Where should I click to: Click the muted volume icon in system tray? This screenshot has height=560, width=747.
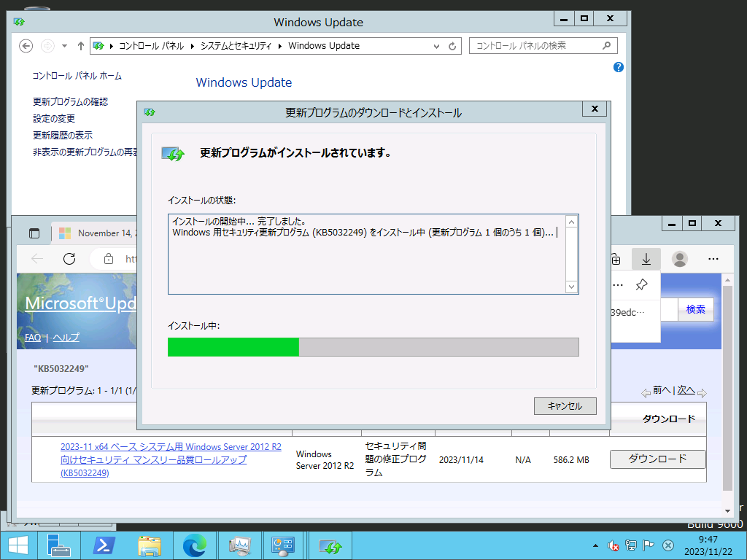(x=614, y=545)
